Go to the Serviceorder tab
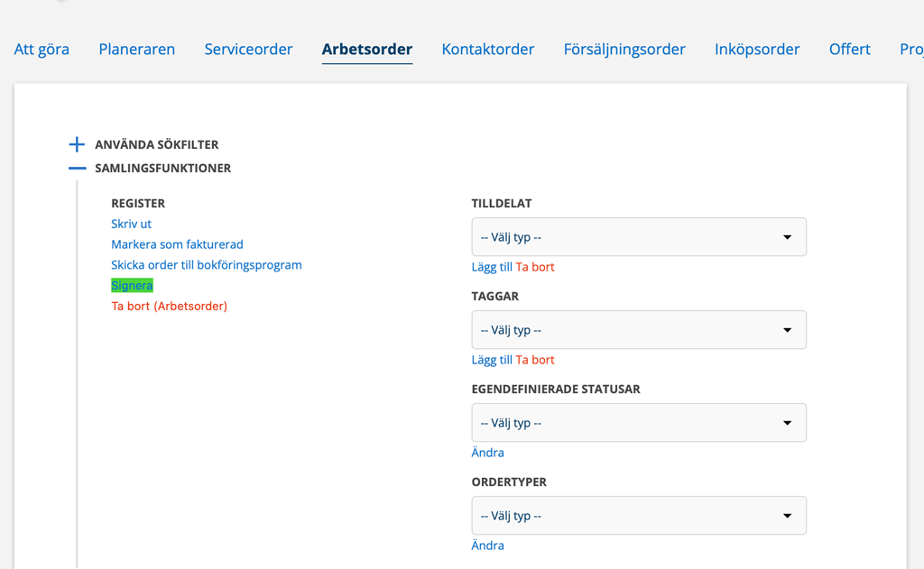The height and width of the screenshot is (569, 924). click(248, 50)
